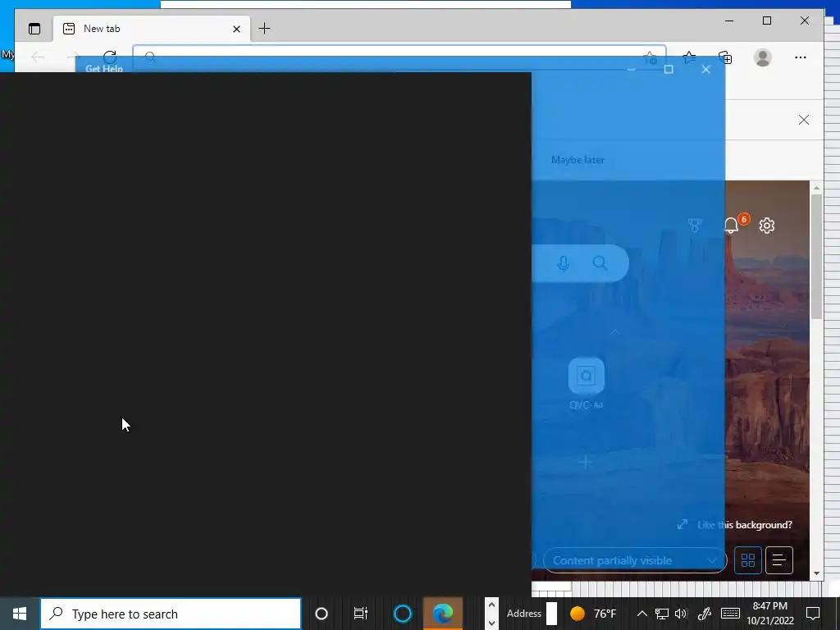
Task: Step taskbar toolbar up arrow
Action: (x=491, y=605)
